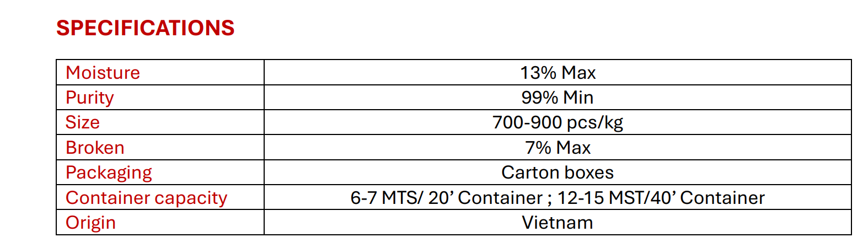Select the Broken label cell

[x=160, y=147]
